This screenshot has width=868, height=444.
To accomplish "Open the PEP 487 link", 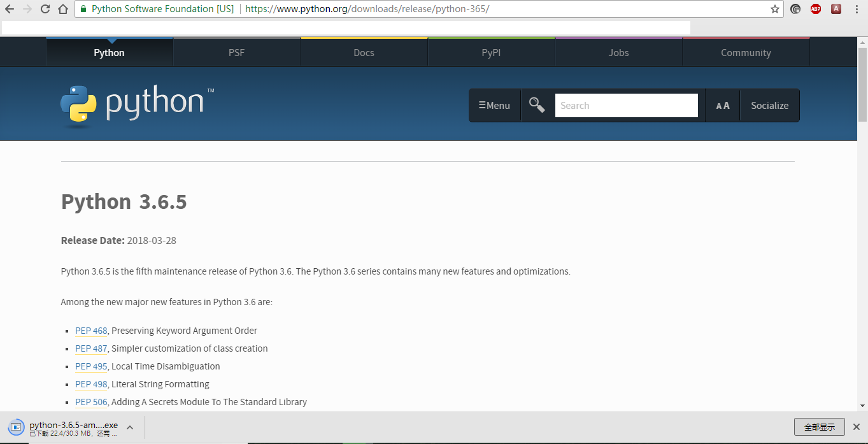I will pos(91,348).
